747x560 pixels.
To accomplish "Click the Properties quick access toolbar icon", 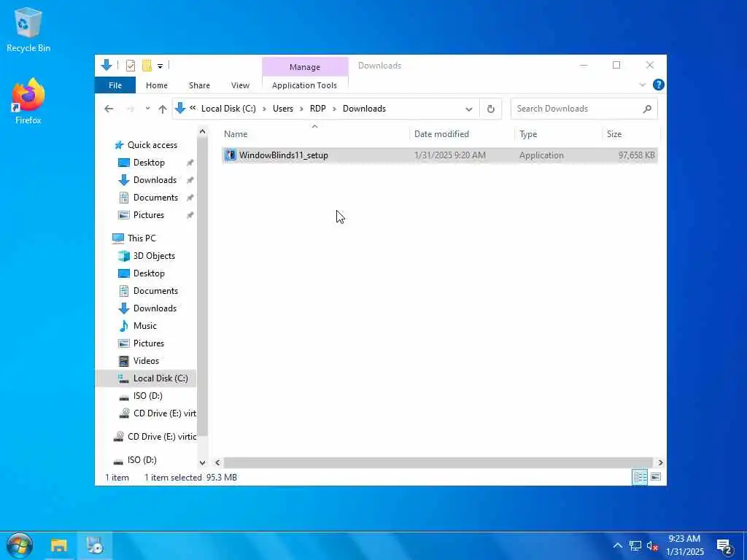I will click(x=130, y=66).
